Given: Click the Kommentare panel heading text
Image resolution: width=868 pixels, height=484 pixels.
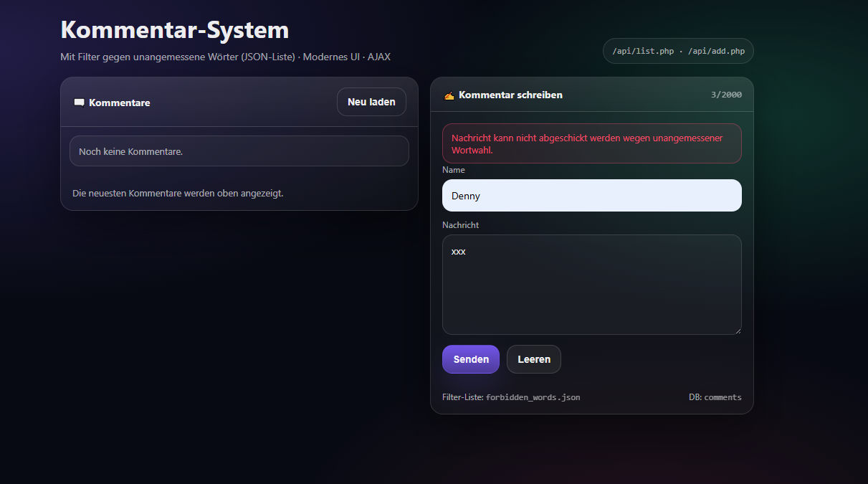Looking at the screenshot, I should tap(119, 103).
